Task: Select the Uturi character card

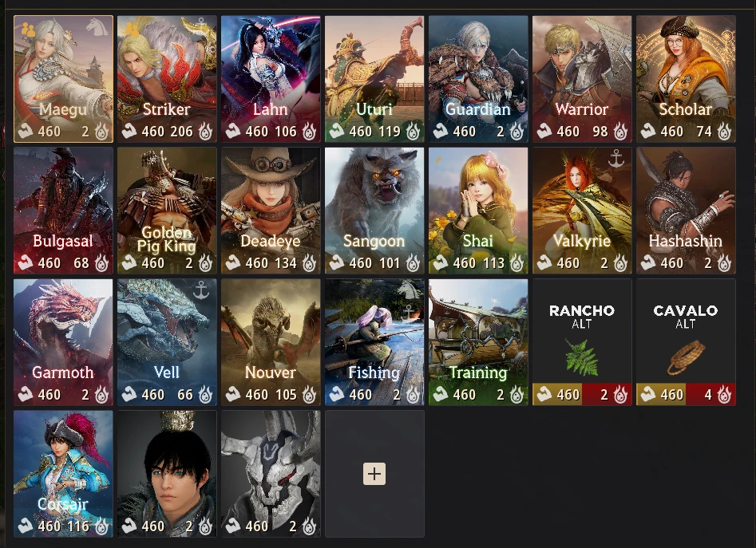Action: [x=374, y=79]
